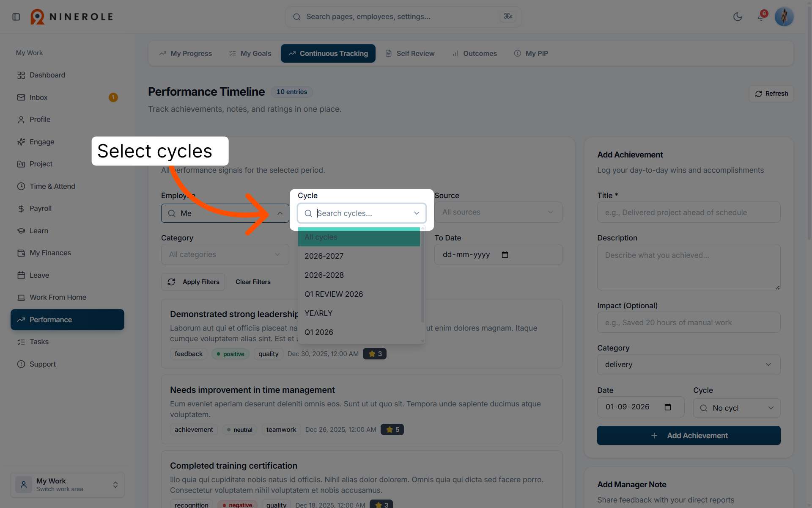Expand My Work area switcher
The height and width of the screenshot is (508, 812).
coord(67,485)
